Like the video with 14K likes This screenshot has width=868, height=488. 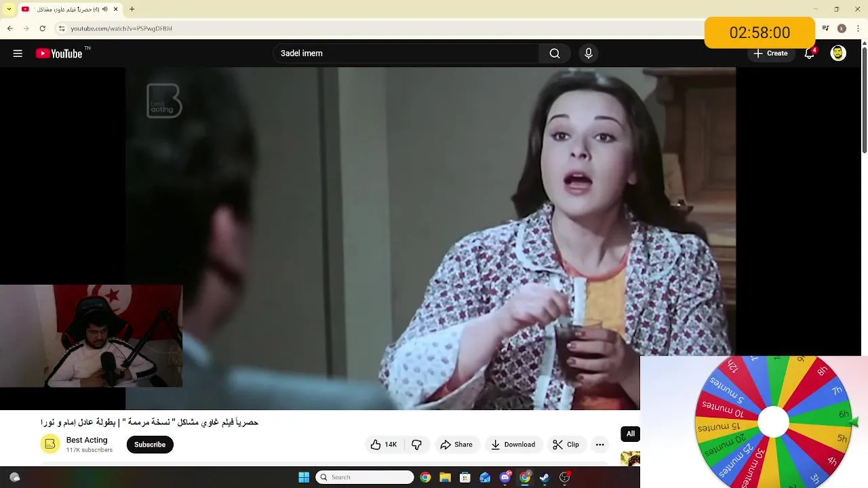(x=384, y=445)
